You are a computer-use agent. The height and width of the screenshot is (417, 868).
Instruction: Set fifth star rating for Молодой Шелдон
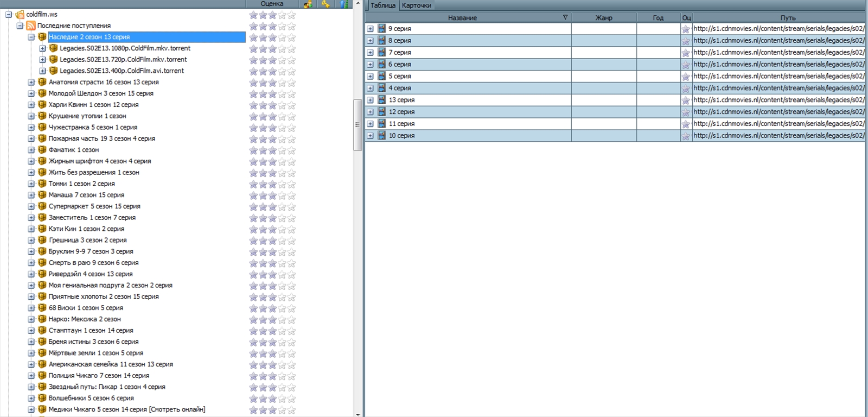pyautogui.click(x=291, y=94)
